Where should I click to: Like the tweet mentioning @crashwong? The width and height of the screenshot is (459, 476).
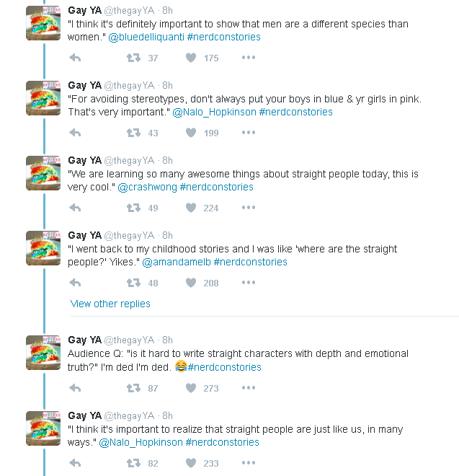191,208
